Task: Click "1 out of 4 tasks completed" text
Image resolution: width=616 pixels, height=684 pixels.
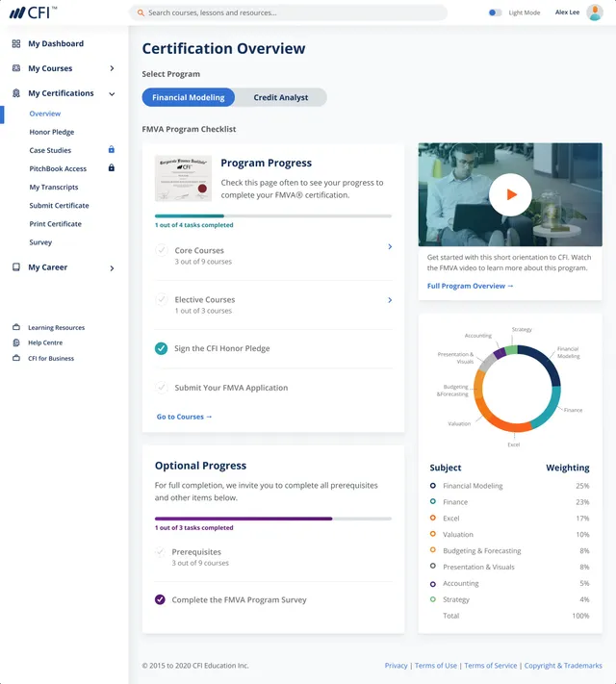Action: (x=193, y=225)
